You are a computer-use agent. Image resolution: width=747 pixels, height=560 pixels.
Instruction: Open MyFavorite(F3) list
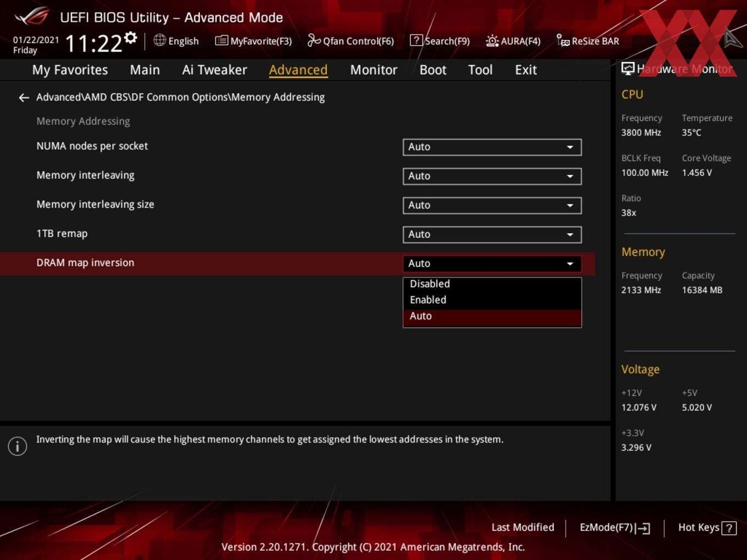pos(253,41)
